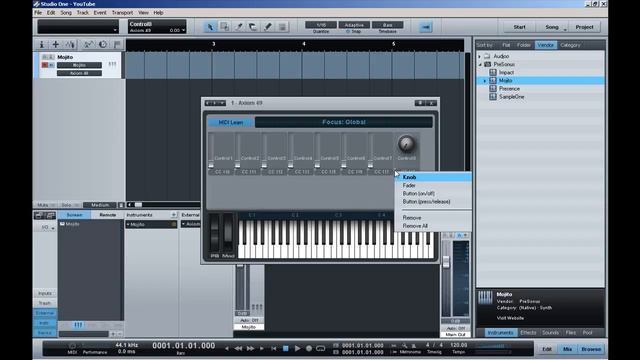
Task: Click the Mojito instrument thumbnail in browser info
Action: pos(485,297)
